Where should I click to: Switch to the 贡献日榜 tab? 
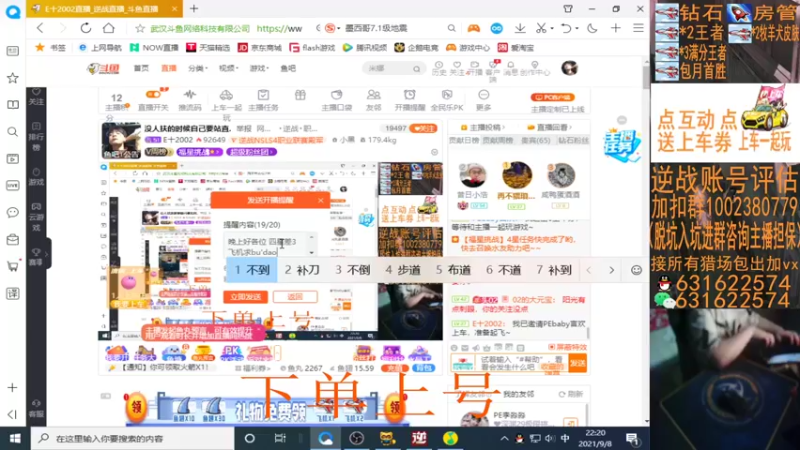click(x=464, y=140)
